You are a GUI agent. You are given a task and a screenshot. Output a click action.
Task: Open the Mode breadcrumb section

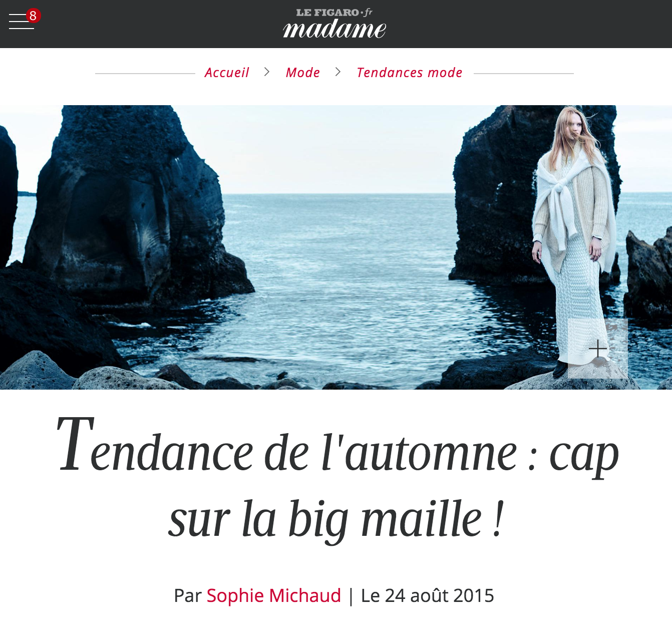coord(303,73)
